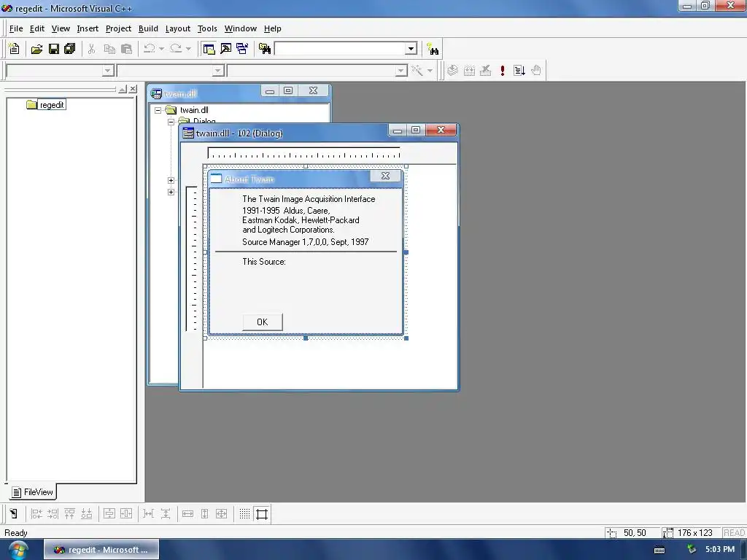Click the Test dialog switch icon
This screenshot has height=560, width=747.
(14, 514)
